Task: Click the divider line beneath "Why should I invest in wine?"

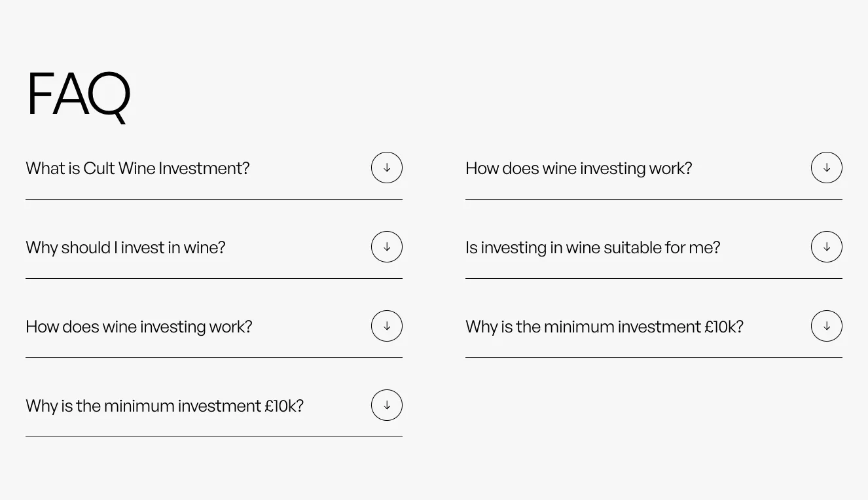Action: coord(214,278)
